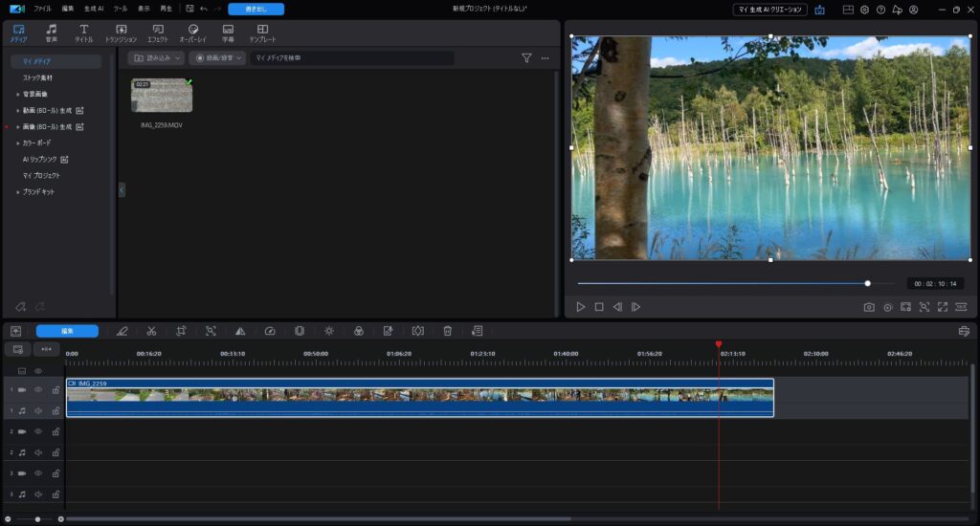Click the マイ 生成 AI クリエーション button
980x526 pixels.
click(x=770, y=10)
